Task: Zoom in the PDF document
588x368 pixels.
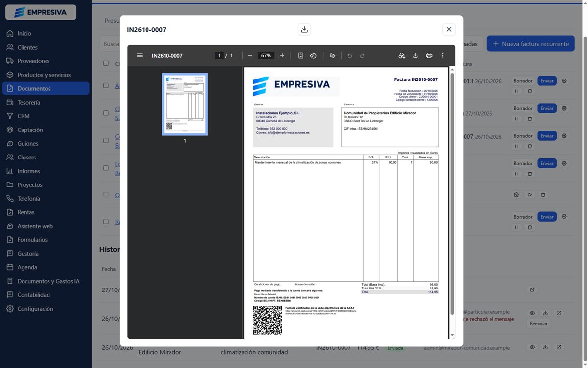Action: tap(282, 55)
